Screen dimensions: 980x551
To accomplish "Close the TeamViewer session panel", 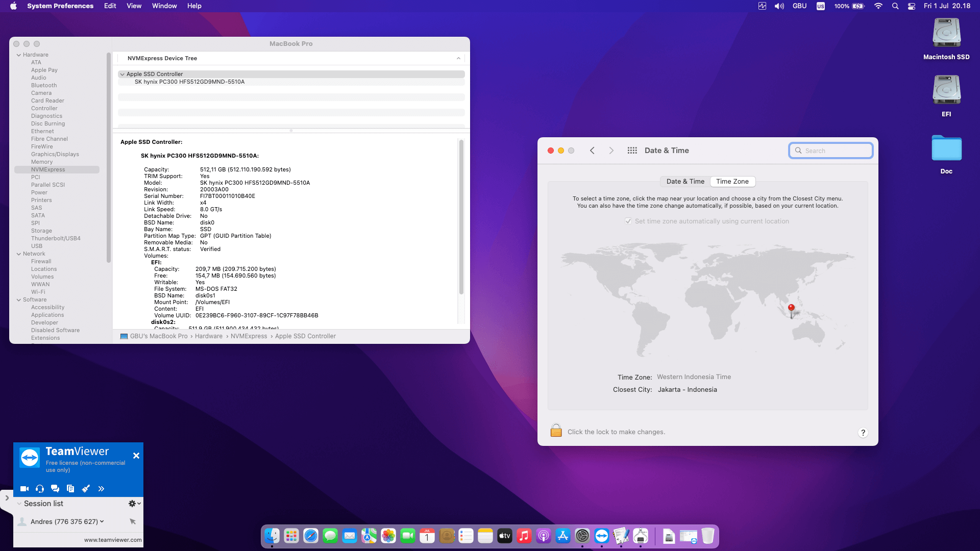I will pyautogui.click(x=136, y=456).
